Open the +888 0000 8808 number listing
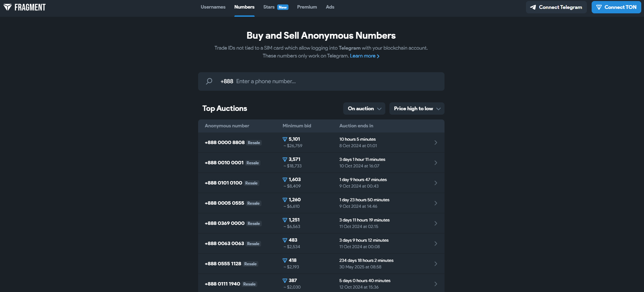The image size is (644, 292). (225, 143)
